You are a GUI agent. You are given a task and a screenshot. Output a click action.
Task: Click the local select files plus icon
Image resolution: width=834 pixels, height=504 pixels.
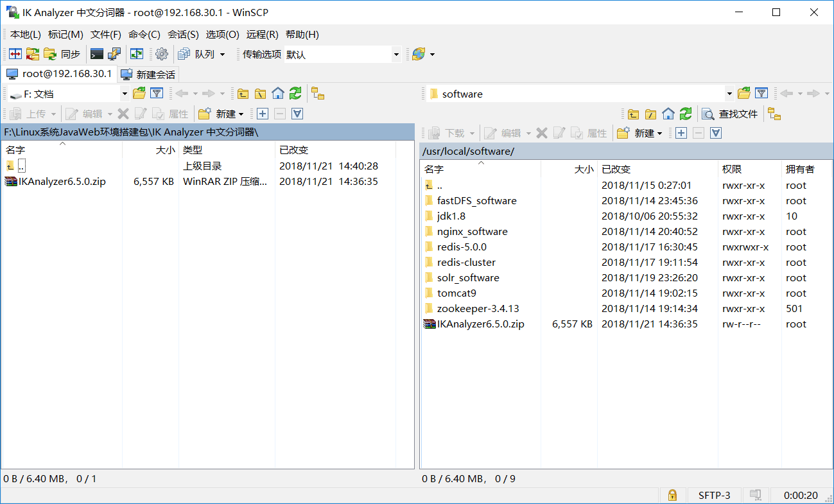(x=262, y=114)
